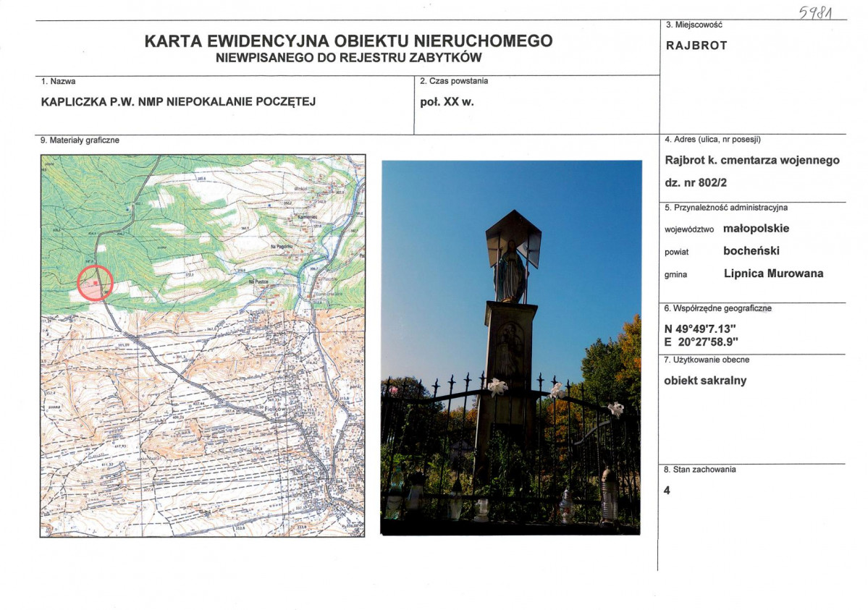Click the label '5. Przynależność administracyjna'
The image size is (868, 610).
(726, 208)
